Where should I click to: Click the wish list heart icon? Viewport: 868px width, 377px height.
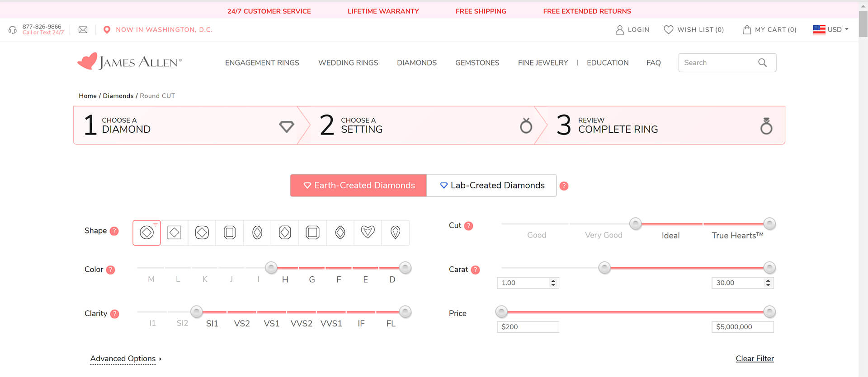668,30
